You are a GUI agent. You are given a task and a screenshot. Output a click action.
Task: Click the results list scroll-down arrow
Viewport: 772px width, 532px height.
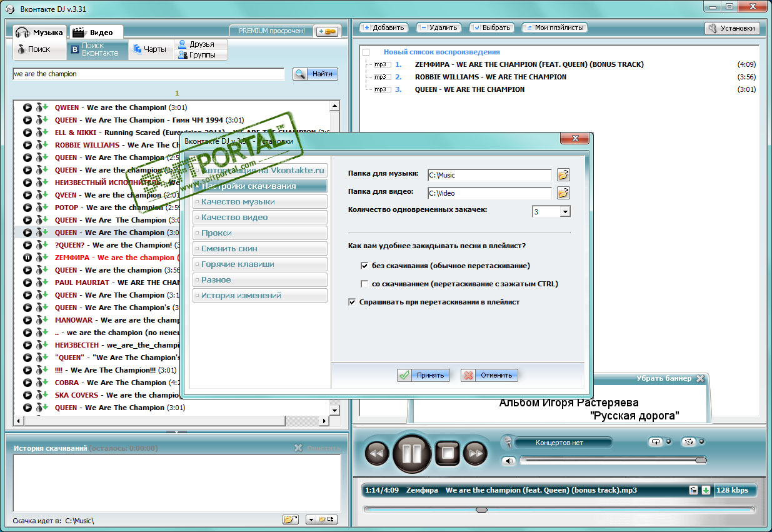334,411
